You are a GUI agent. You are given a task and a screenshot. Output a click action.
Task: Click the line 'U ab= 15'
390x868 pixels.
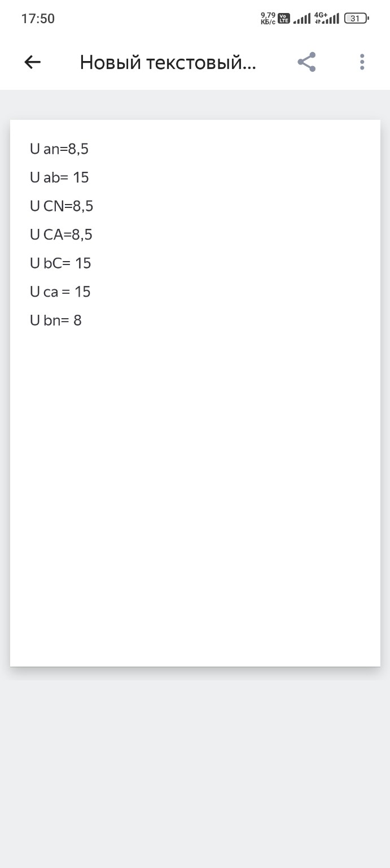click(59, 178)
